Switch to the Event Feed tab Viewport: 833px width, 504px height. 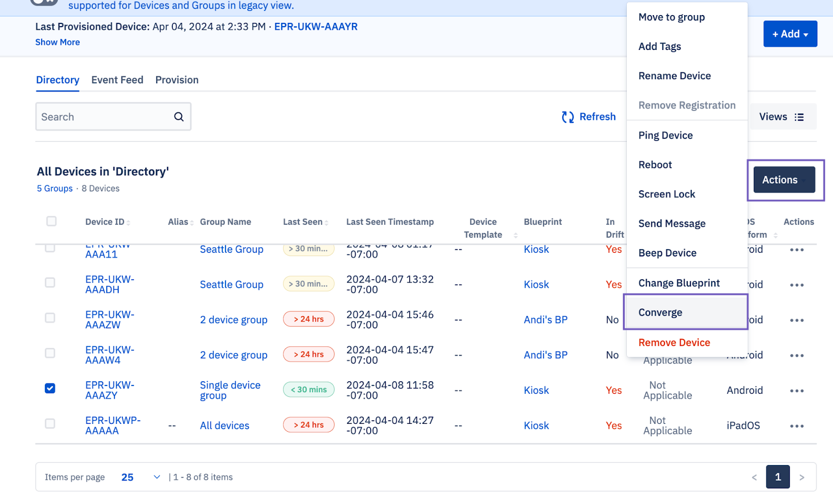pyautogui.click(x=117, y=80)
